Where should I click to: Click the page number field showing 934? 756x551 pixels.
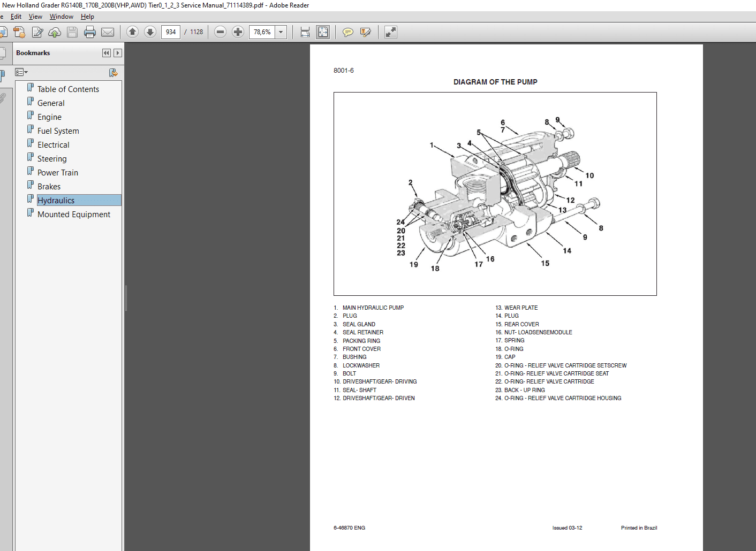(171, 32)
